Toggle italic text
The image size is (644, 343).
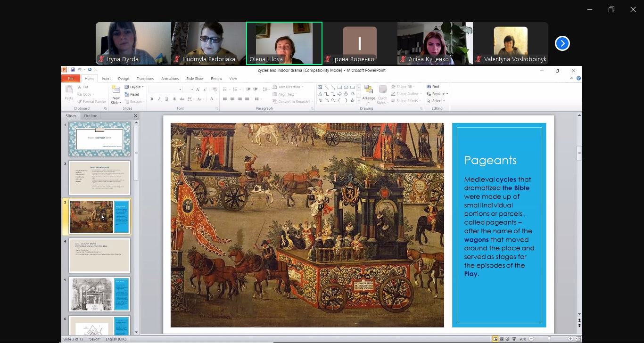click(159, 99)
